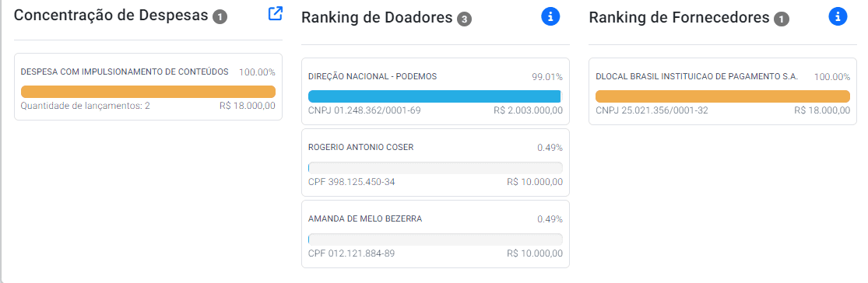This screenshot has height=283, width=868.
Task: Click orange bar of DLocal Brasil supplier
Action: (723, 96)
